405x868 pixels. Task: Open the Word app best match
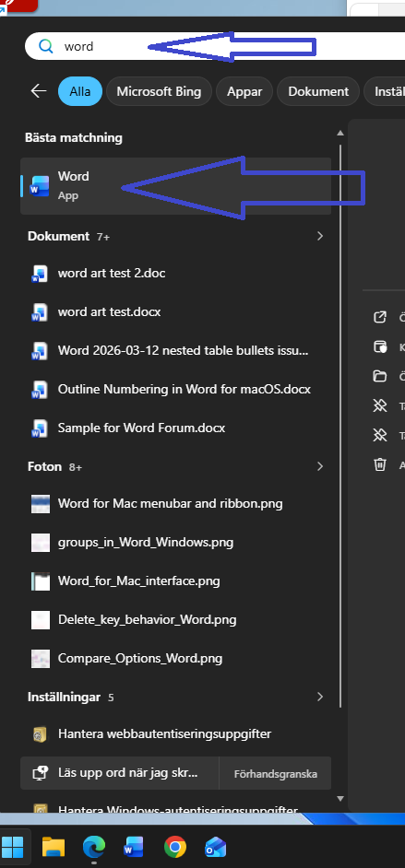point(175,186)
